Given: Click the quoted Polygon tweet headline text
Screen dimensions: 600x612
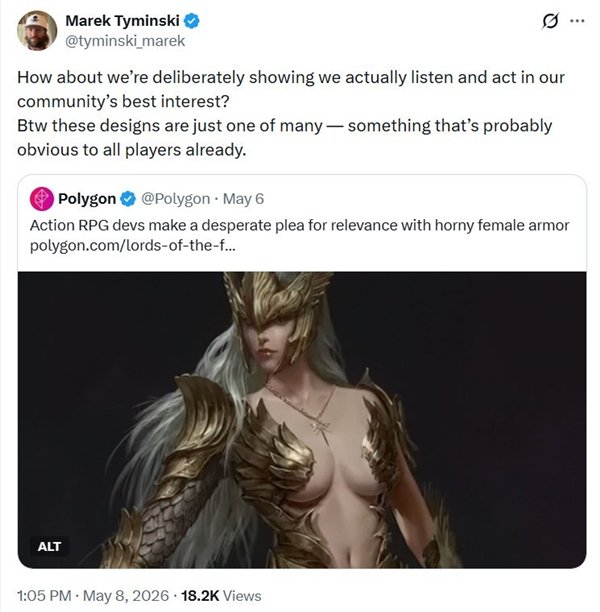Looking at the screenshot, I should (x=299, y=226).
